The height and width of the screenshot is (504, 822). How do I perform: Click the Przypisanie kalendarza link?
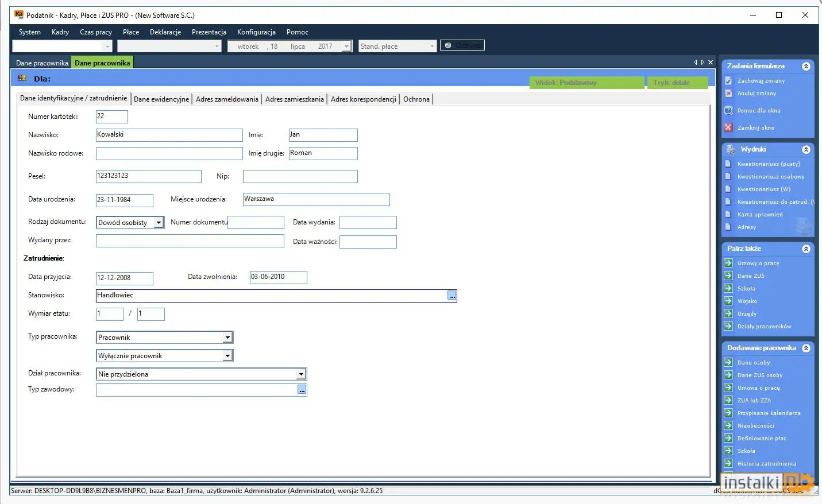(769, 413)
